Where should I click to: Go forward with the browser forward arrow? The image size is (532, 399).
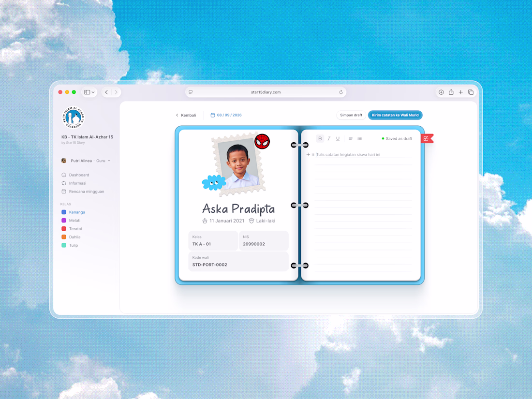coord(116,92)
